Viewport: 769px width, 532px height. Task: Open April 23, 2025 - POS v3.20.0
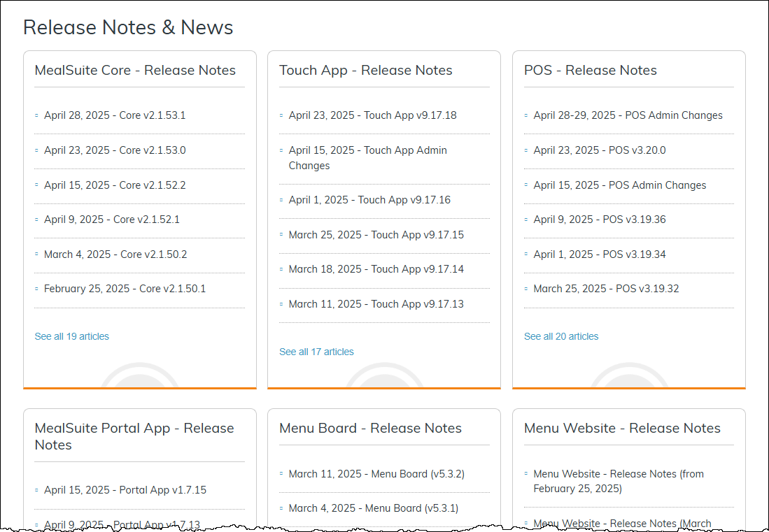click(x=599, y=150)
